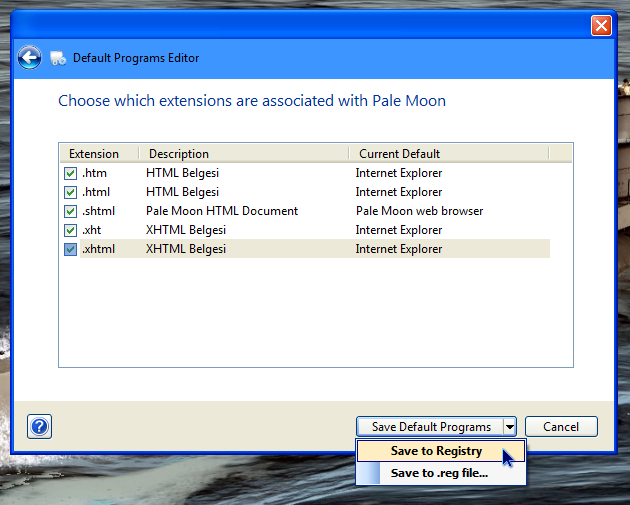Viewport: 630px width, 505px height.
Task: Uncheck the .html extension checkbox
Action: click(x=70, y=192)
